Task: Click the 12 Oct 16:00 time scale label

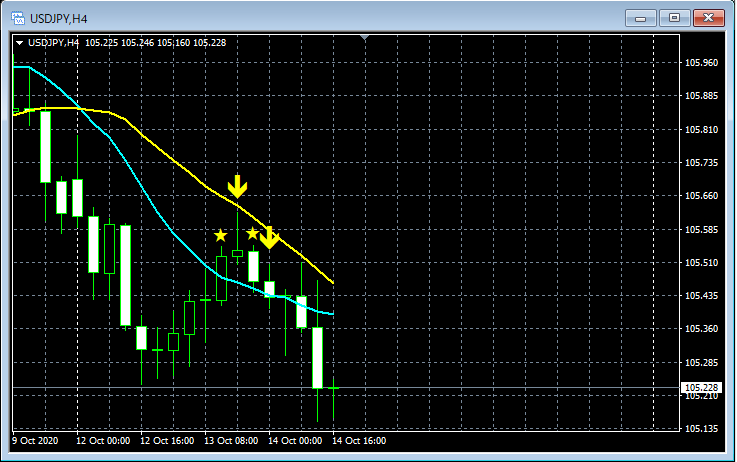Action: click(167, 441)
